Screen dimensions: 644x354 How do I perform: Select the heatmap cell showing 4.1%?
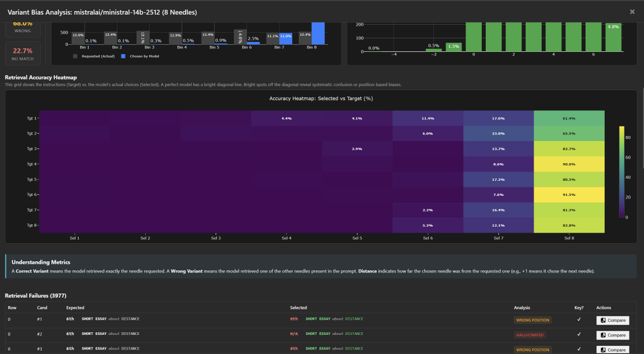coord(357,118)
